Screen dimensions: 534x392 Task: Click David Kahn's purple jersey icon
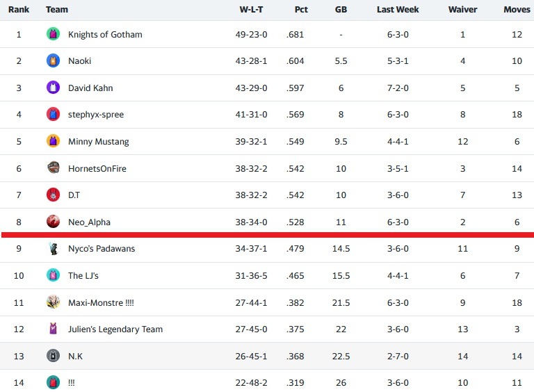[x=53, y=88]
